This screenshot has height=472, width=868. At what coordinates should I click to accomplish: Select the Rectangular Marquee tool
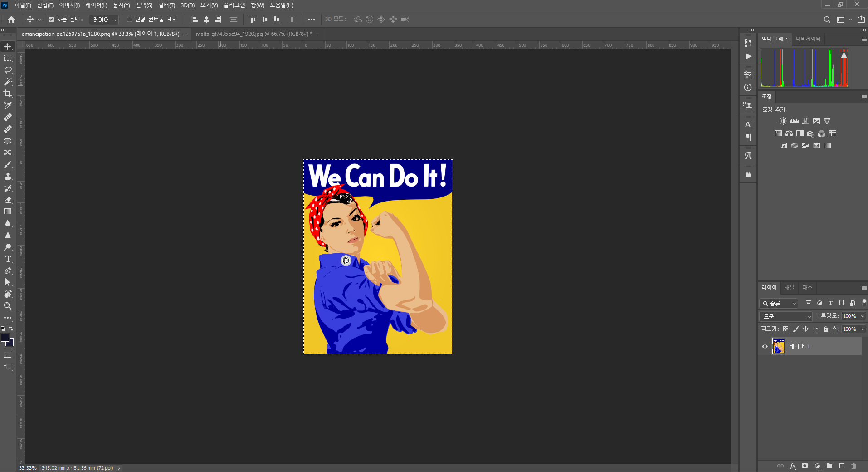(x=8, y=58)
